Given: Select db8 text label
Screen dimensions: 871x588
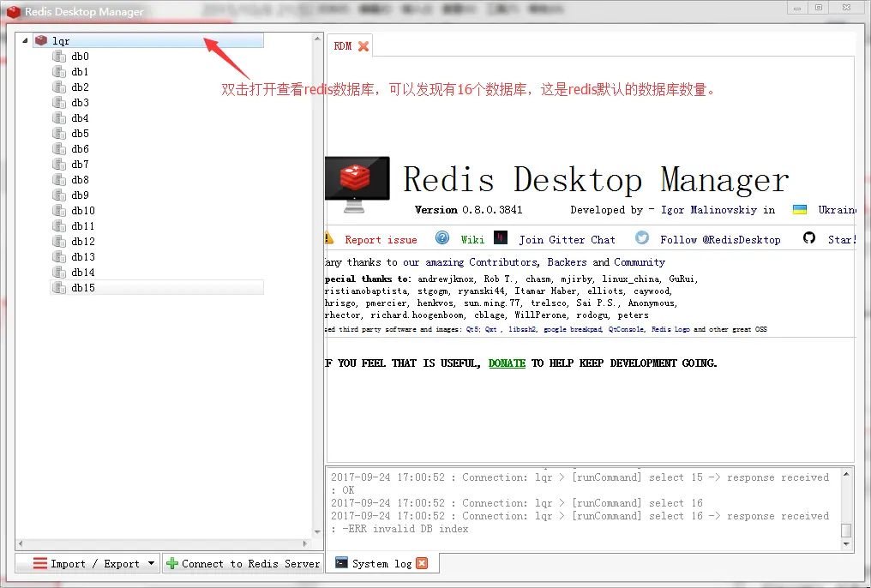Looking at the screenshot, I should click(80, 180).
